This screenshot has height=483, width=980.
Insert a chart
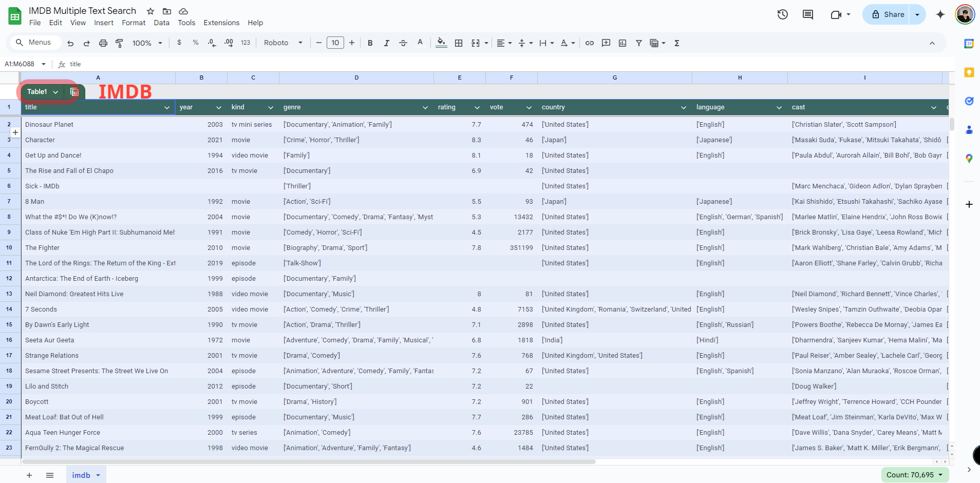(x=623, y=43)
